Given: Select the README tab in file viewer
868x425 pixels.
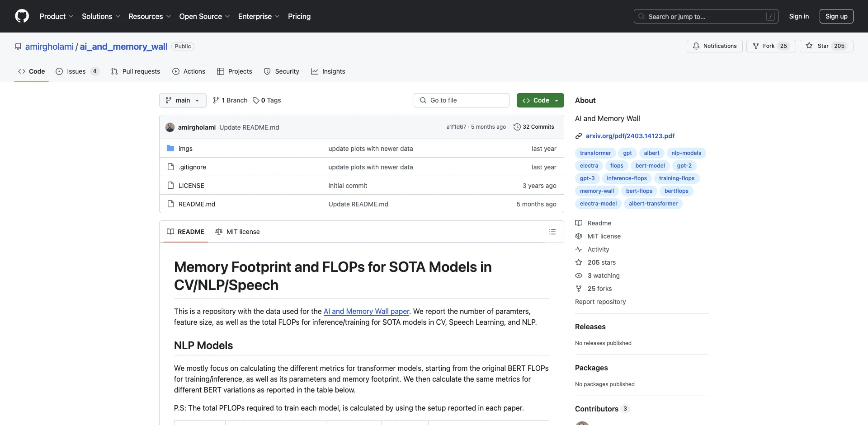Looking at the screenshot, I should point(185,232).
